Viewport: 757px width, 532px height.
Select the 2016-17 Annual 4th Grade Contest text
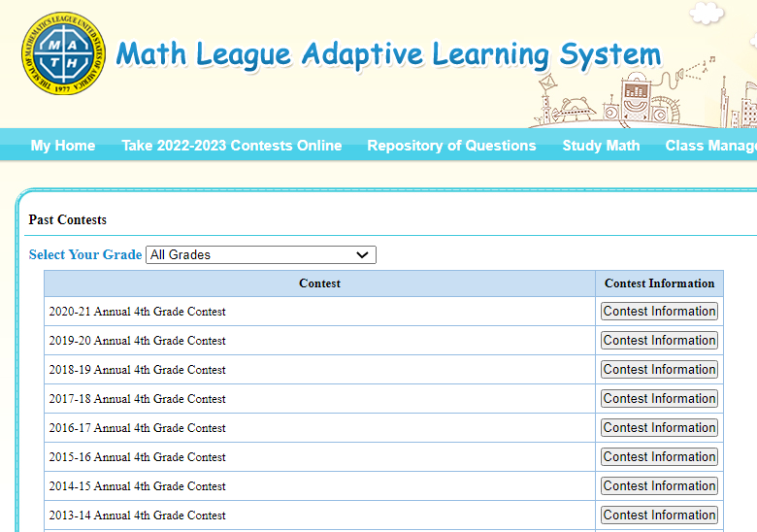[x=137, y=428]
